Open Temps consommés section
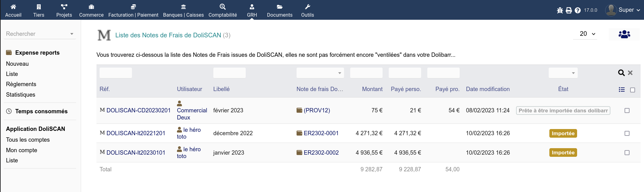 coord(41,111)
